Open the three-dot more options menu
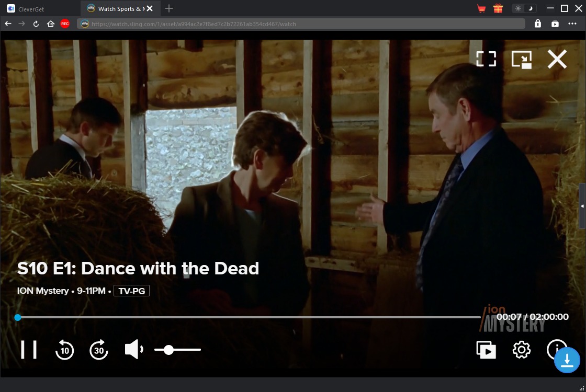The width and height of the screenshot is (586, 392). click(x=572, y=24)
